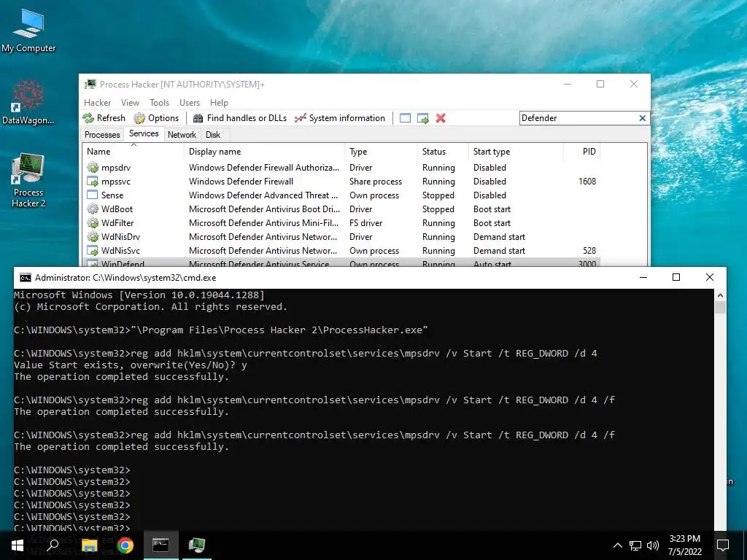Select the WdNisSvc service icon
Viewport: 747px width, 560px height.
tap(93, 251)
